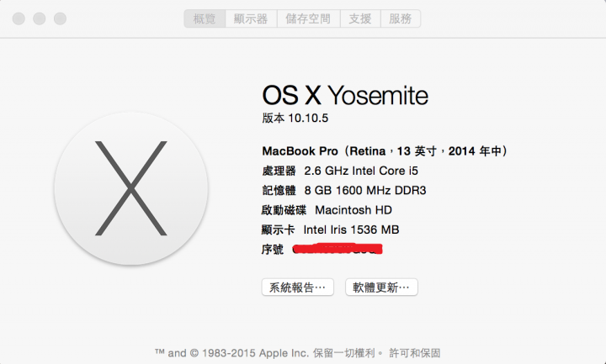Click the 軟體更新… button
This screenshot has height=364, width=606.
pos(381,288)
